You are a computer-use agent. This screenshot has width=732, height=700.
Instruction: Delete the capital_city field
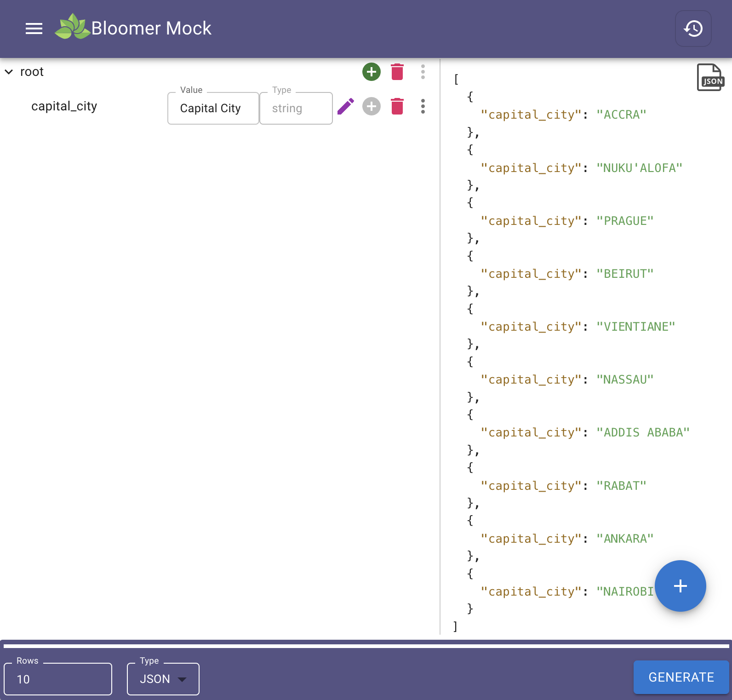click(x=397, y=106)
